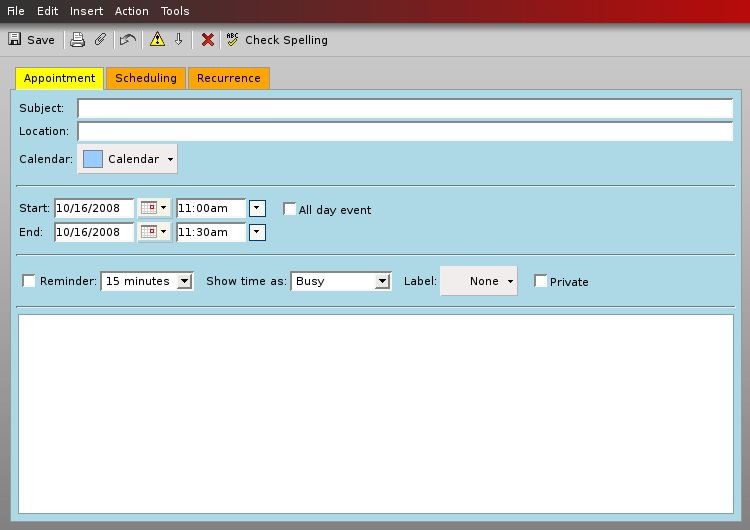This screenshot has height=530, width=750.
Task: Print the appointment using the printer icon
Action: click(77, 40)
